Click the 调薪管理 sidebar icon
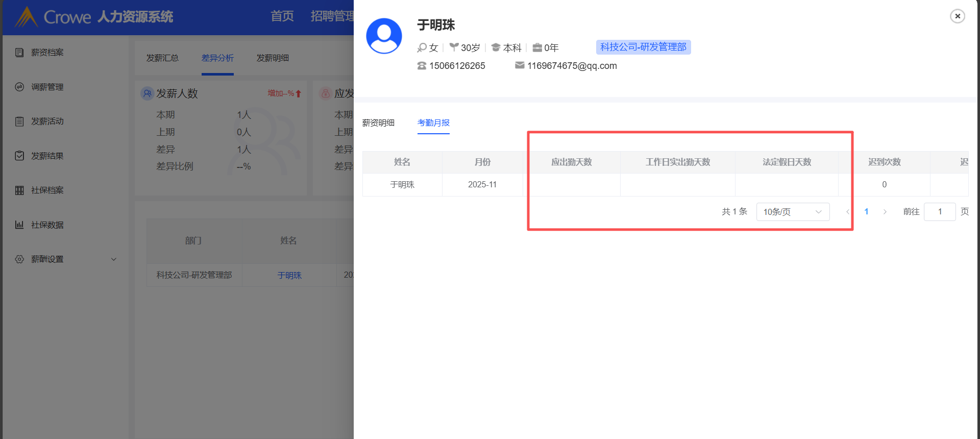 [19, 87]
